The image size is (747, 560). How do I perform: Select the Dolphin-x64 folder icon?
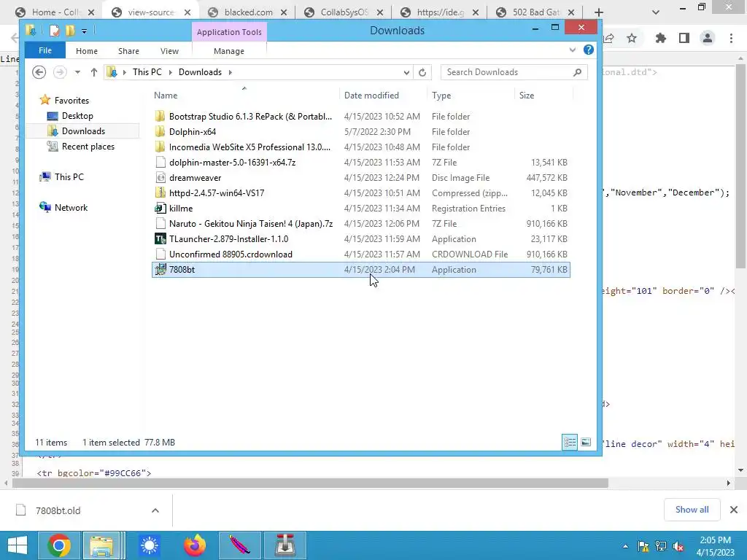tap(160, 131)
